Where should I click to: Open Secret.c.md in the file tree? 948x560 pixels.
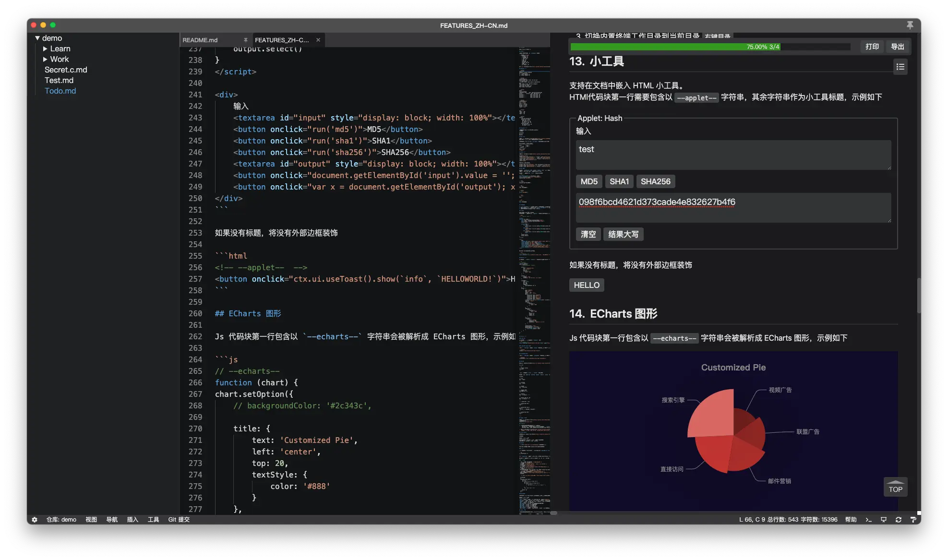click(x=66, y=70)
